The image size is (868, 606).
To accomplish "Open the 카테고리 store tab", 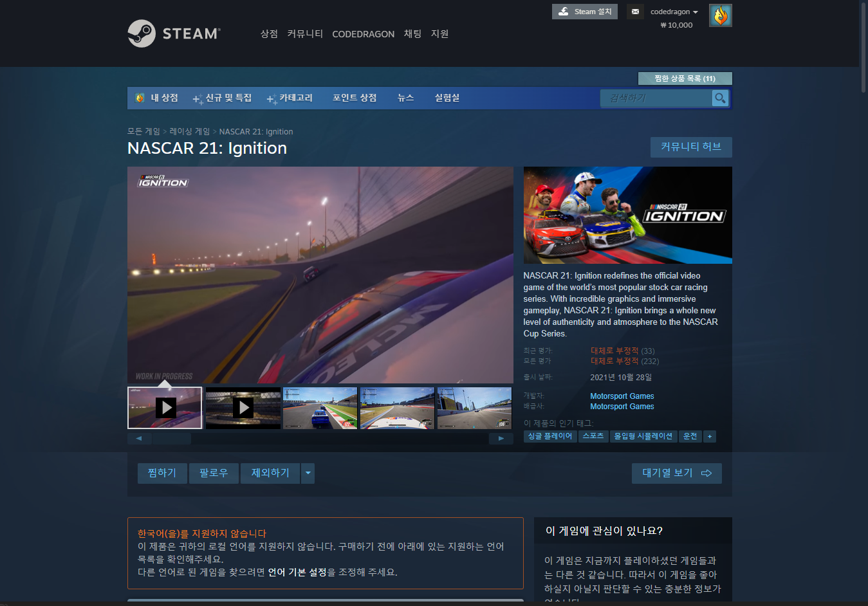I will (290, 98).
